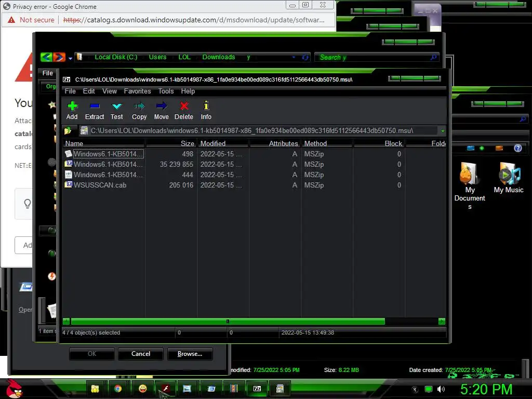The image size is (532, 399).
Task: Click the search magnifier in Explorer
Action: (x=433, y=57)
